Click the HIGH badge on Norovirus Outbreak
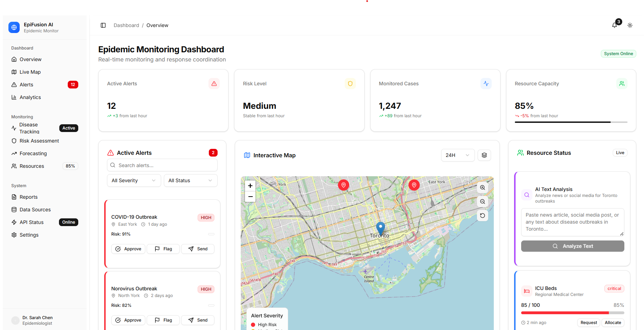Screen dimensions: 644x330 click(x=206, y=289)
